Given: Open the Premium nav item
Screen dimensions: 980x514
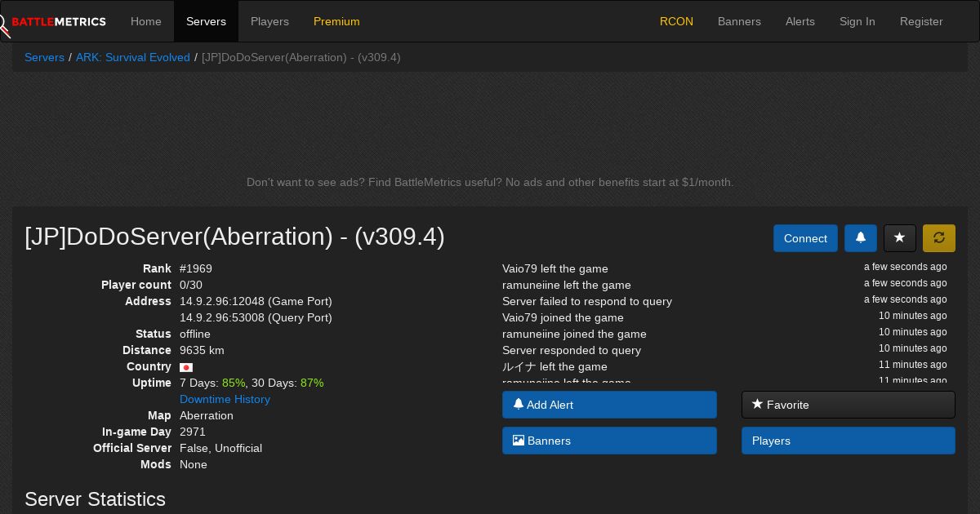Looking at the screenshot, I should pyautogui.click(x=336, y=21).
